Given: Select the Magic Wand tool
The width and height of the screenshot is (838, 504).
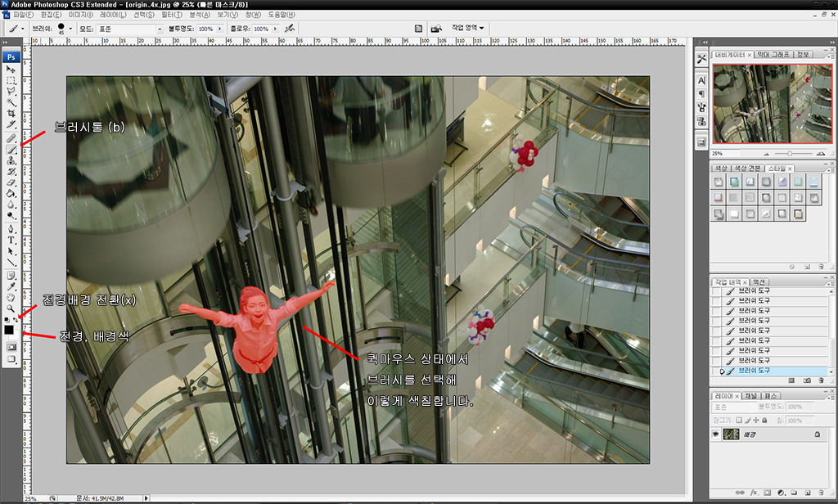Looking at the screenshot, I should (x=11, y=102).
